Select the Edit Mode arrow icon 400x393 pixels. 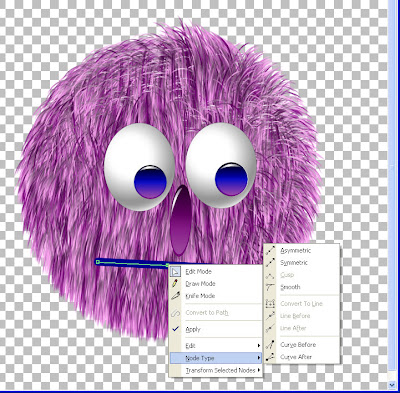pyautogui.click(x=176, y=272)
